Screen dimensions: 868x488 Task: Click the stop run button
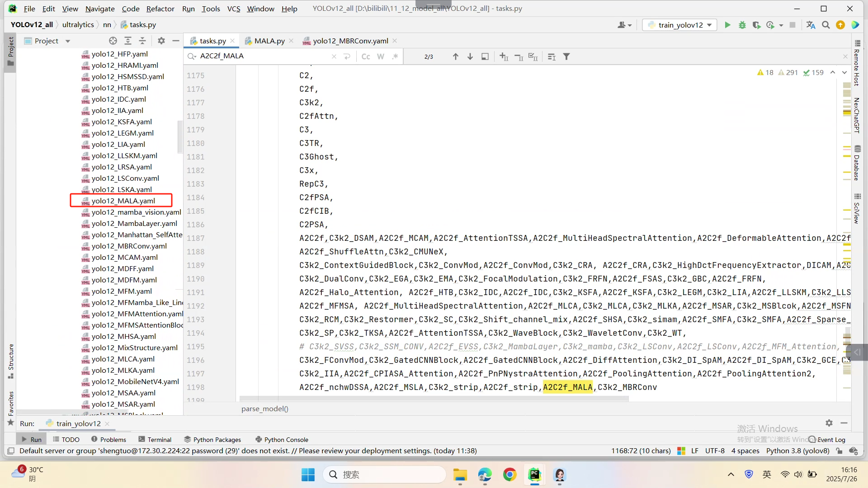pos(793,25)
